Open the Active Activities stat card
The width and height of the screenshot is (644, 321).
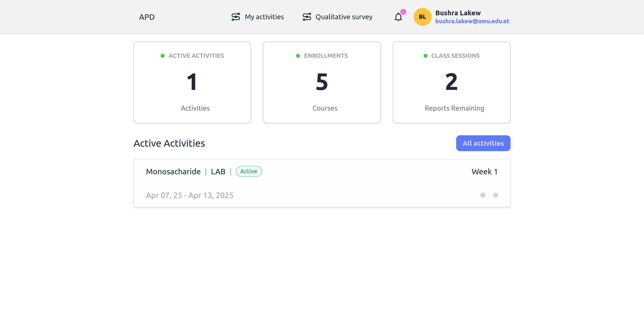(192, 82)
